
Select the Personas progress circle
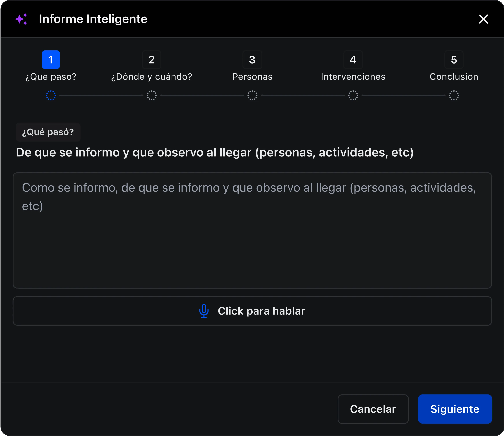(x=252, y=95)
